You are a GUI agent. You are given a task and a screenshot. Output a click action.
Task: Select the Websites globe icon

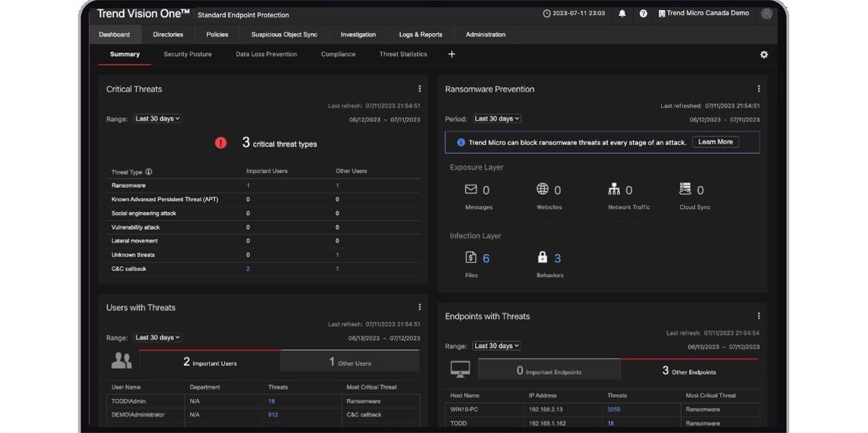543,189
